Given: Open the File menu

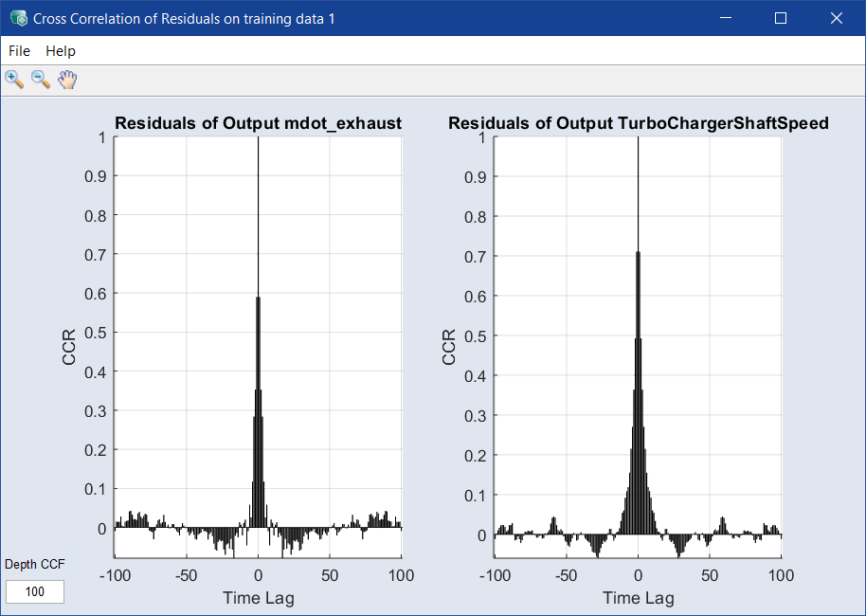Looking at the screenshot, I should point(19,51).
